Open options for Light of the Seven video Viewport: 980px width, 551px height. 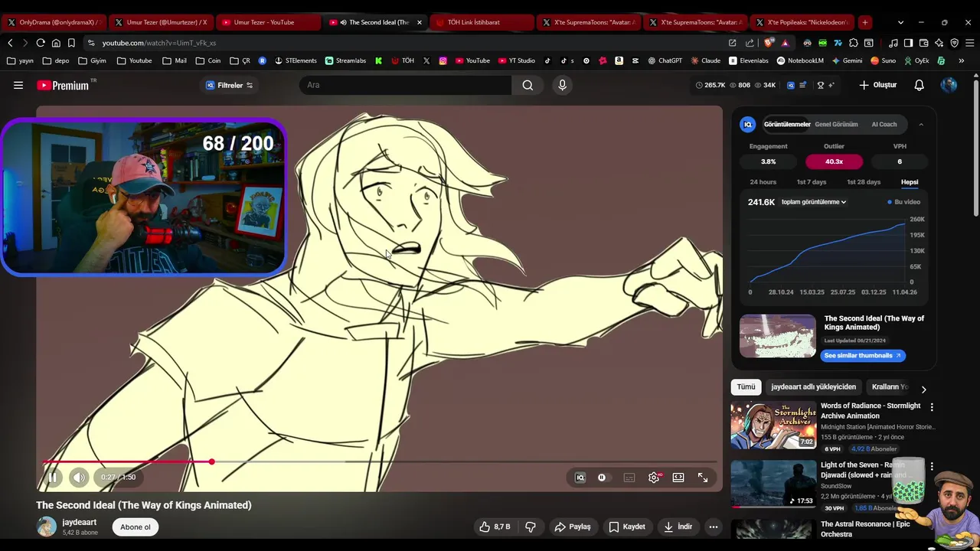coord(932,466)
